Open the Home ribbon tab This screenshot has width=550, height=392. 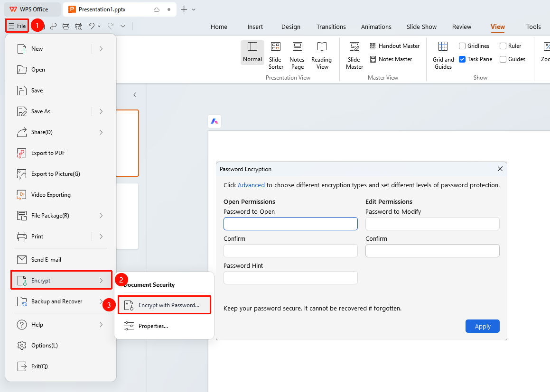coord(219,27)
